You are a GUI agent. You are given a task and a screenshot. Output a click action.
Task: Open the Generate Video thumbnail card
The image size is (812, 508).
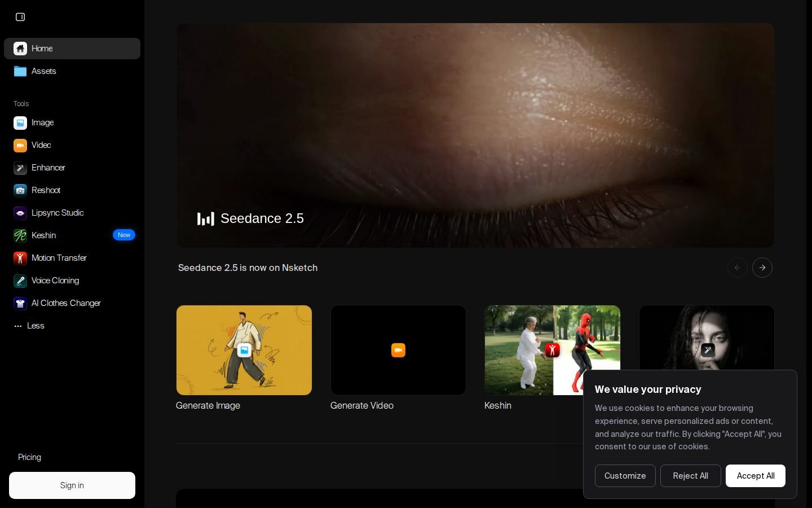tap(398, 350)
